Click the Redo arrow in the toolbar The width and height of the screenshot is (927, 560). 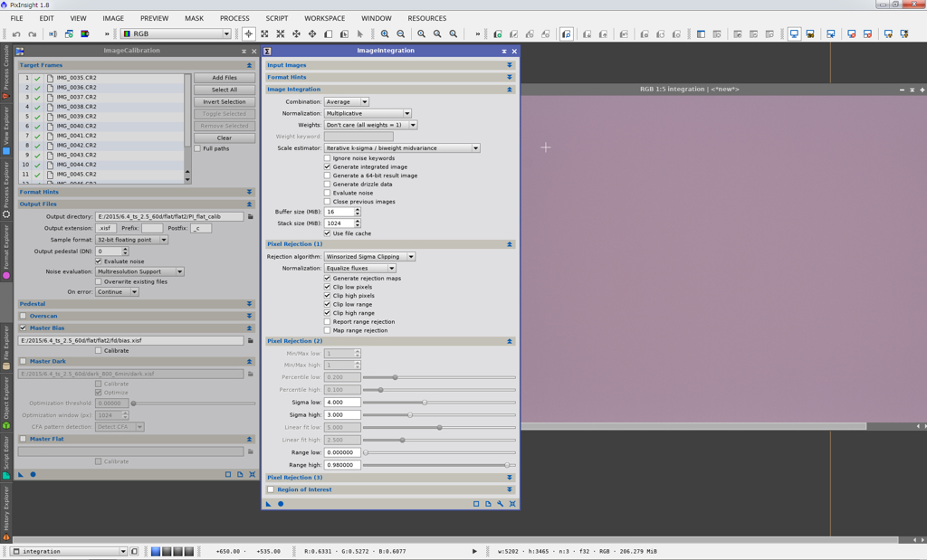pos(33,34)
